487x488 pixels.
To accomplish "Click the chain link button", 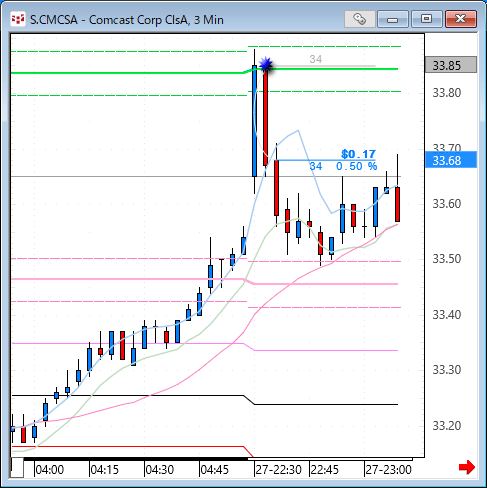I will pyautogui.click(x=359, y=19).
